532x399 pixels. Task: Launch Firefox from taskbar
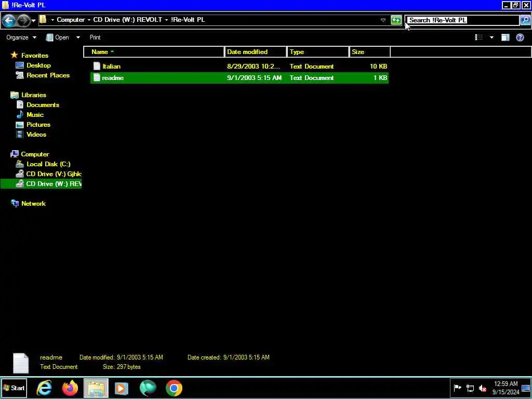click(70, 388)
